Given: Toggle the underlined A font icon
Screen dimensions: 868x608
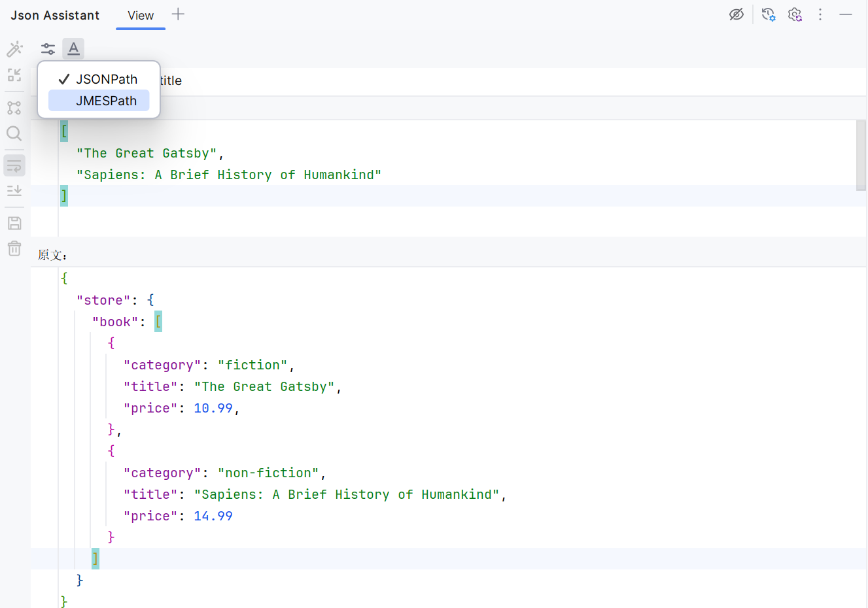Looking at the screenshot, I should (x=73, y=48).
